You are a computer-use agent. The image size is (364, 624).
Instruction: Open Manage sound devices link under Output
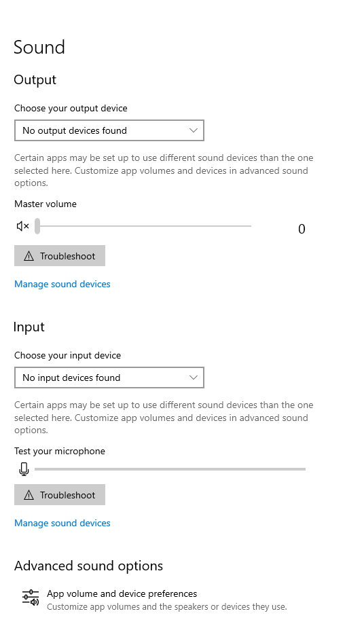pyautogui.click(x=62, y=284)
